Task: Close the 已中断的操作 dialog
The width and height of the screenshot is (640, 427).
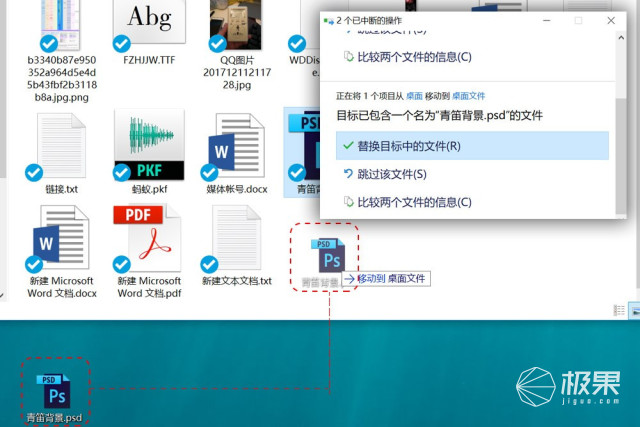Action: click(x=611, y=20)
